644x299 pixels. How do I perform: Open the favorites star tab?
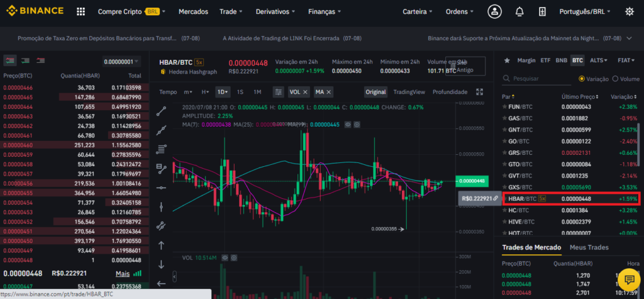pyautogui.click(x=507, y=60)
